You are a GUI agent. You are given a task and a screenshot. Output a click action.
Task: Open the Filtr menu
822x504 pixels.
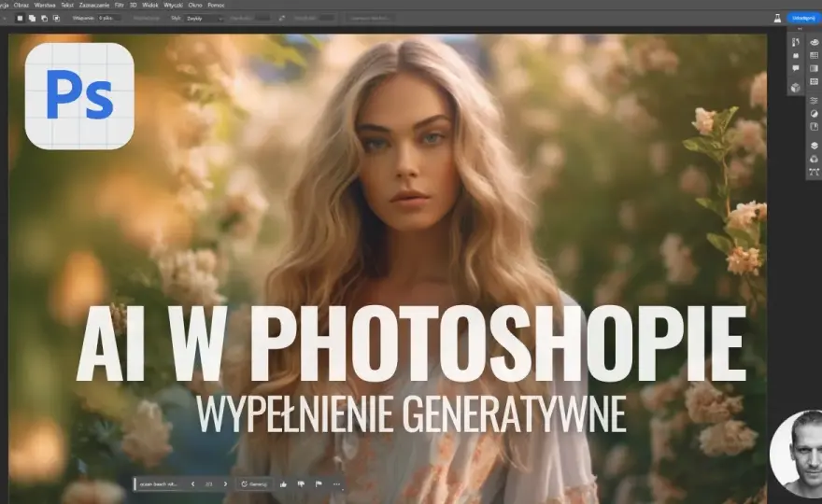coord(119,6)
